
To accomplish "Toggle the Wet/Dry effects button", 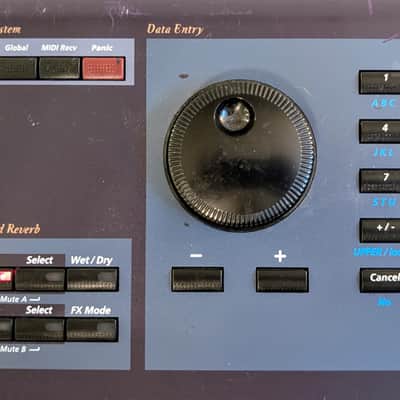I will 93,280.
